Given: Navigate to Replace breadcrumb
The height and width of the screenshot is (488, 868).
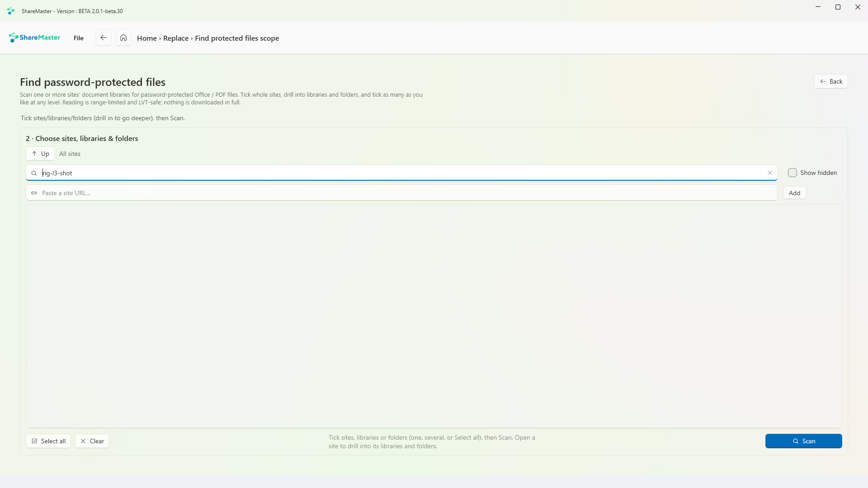Looking at the screenshot, I should 176,38.
